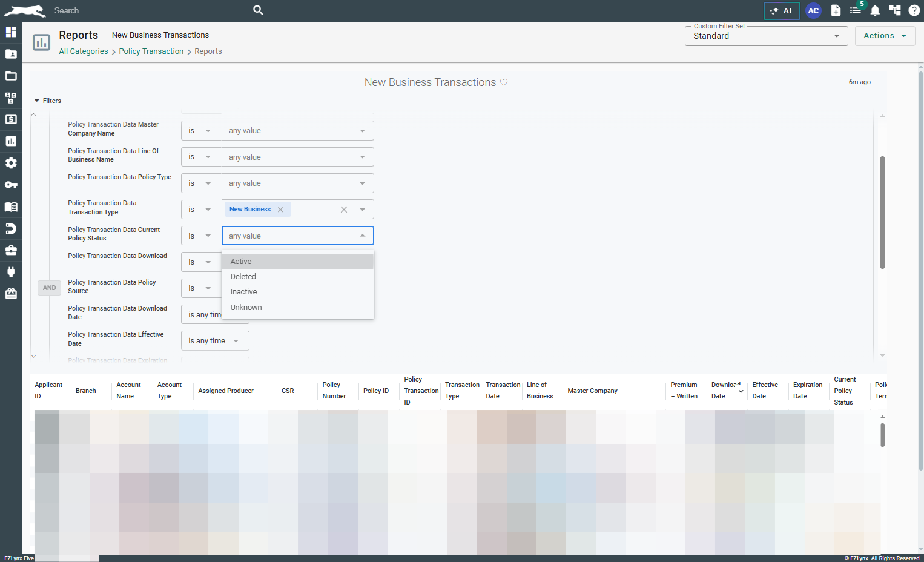Open the help question mark icon

[x=914, y=10]
